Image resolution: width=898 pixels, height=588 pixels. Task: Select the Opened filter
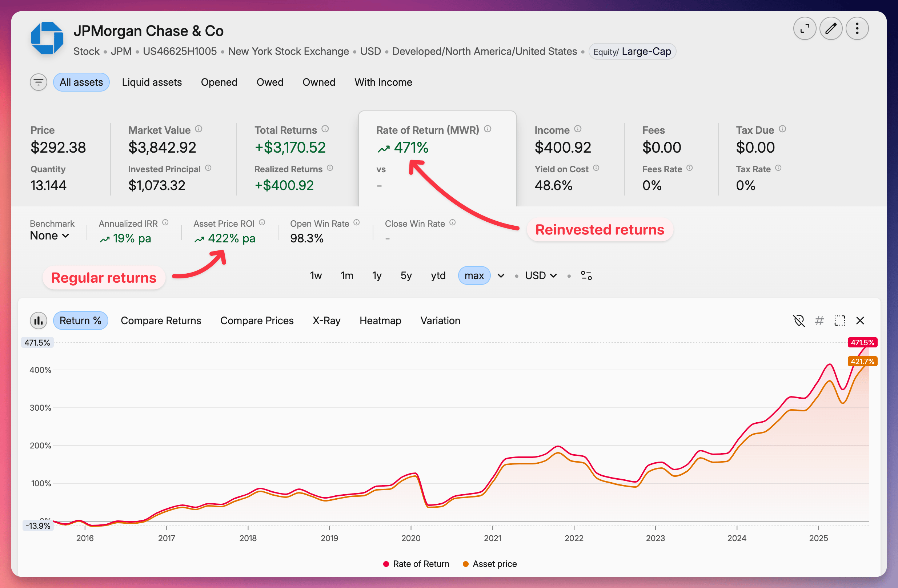(x=219, y=82)
